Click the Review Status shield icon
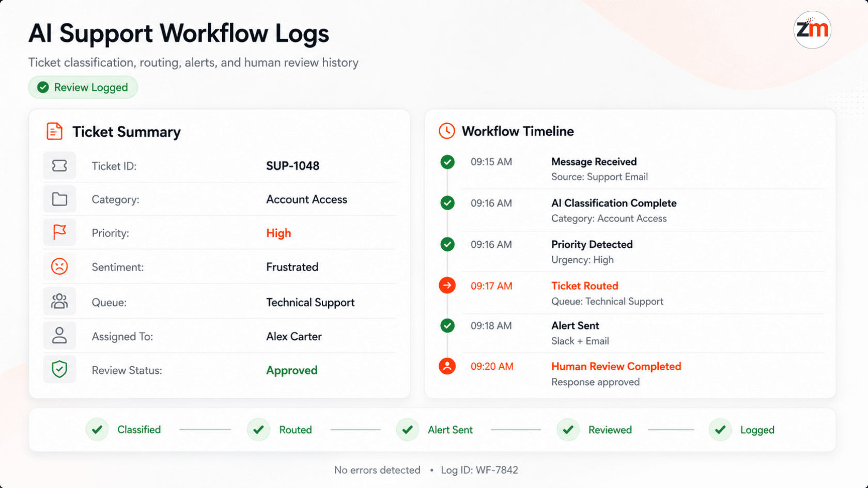Viewport: 868px width, 488px height. pyautogui.click(x=59, y=370)
